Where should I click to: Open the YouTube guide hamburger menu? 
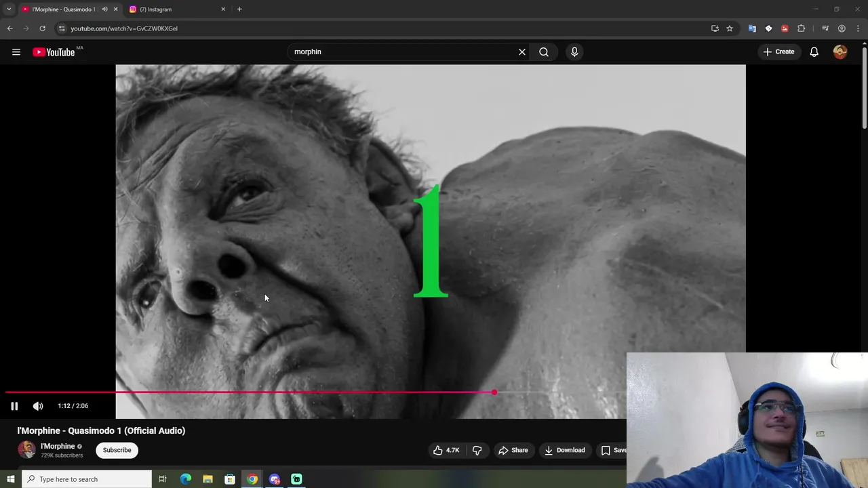(x=16, y=52)
